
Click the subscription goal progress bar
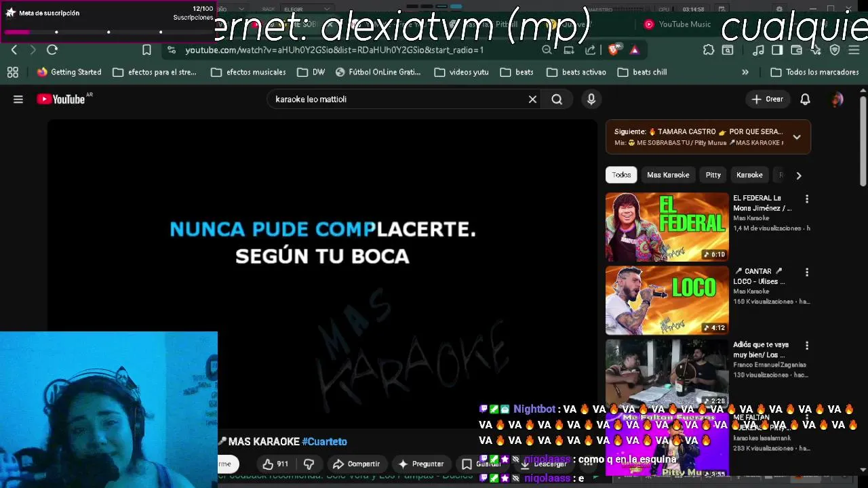pyautogui.click(x=108, y=32)
